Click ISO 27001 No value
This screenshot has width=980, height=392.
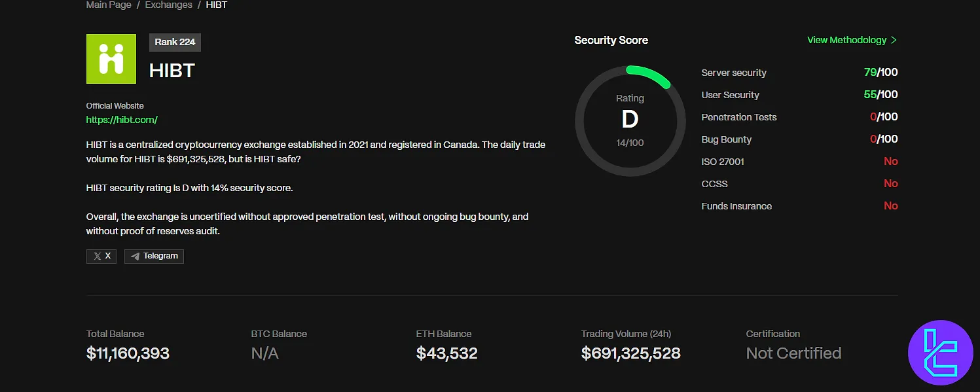click(x=891, y=162)
